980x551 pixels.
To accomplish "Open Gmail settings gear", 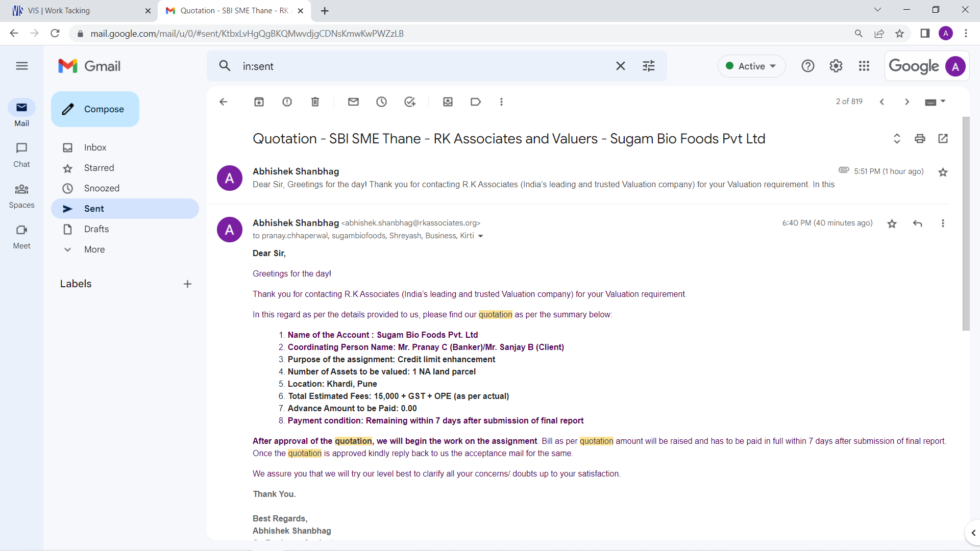I will pyautogui.click(x=836, y=66).
